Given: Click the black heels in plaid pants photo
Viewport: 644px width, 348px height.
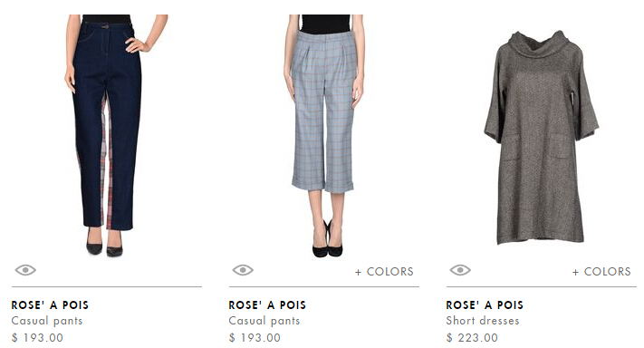Looking at the screenshot, I should pyautogui.click(x=327, y=240).
